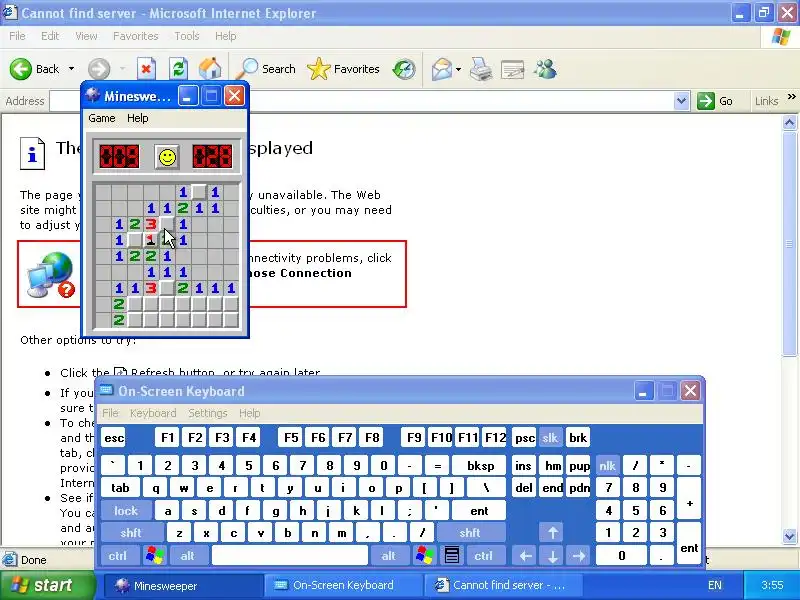Toggle the right shft key on On-Screen Keyboard

(x=470, y=533)
